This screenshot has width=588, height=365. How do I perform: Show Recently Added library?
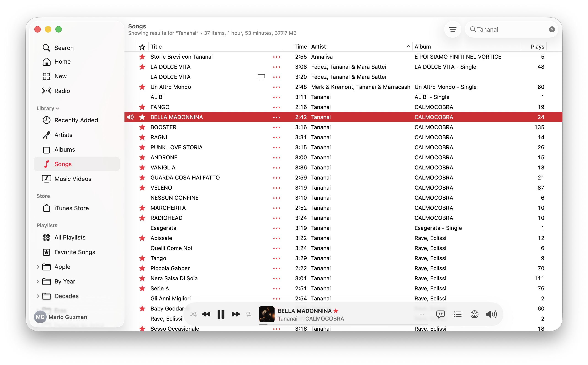77,120
